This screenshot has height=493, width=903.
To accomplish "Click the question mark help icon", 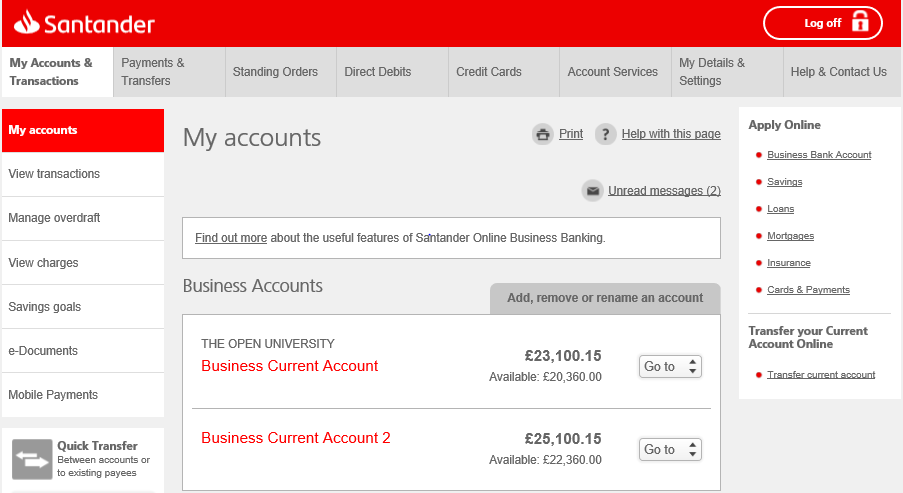I will (605, 134).
